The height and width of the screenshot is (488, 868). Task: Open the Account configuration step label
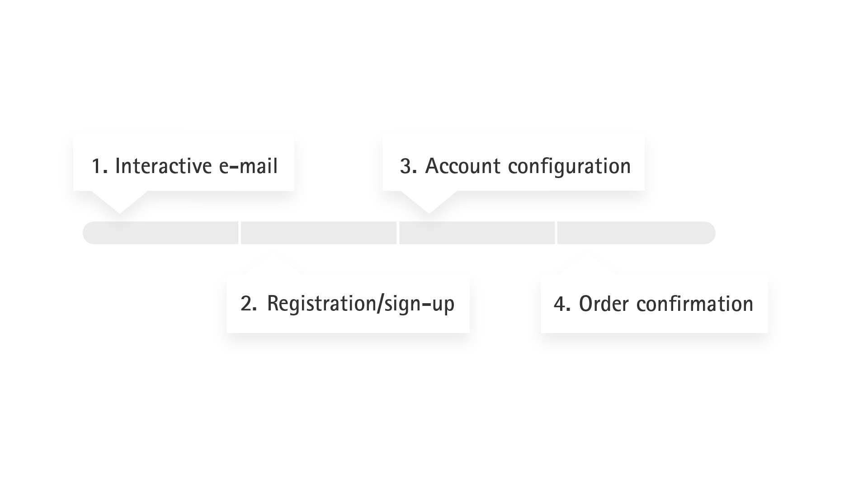pyautogui.click(x=514, y=166)
